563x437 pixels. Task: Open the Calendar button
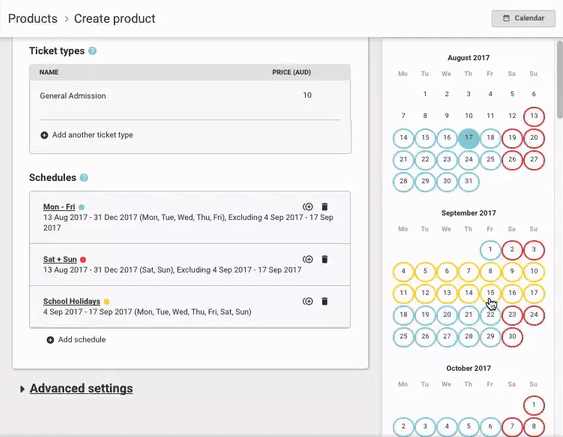coord(524,18)
